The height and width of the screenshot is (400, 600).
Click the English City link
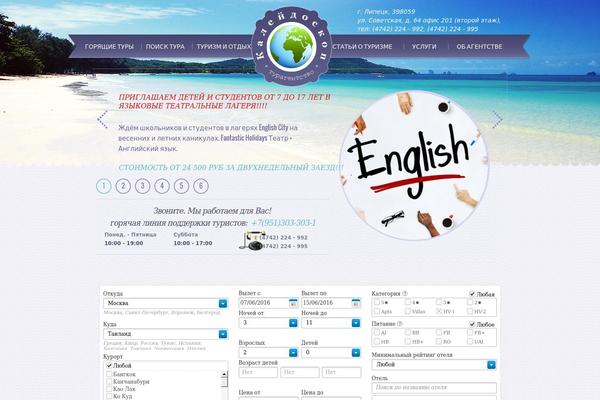pyautogui.click(x=273, y=127)
